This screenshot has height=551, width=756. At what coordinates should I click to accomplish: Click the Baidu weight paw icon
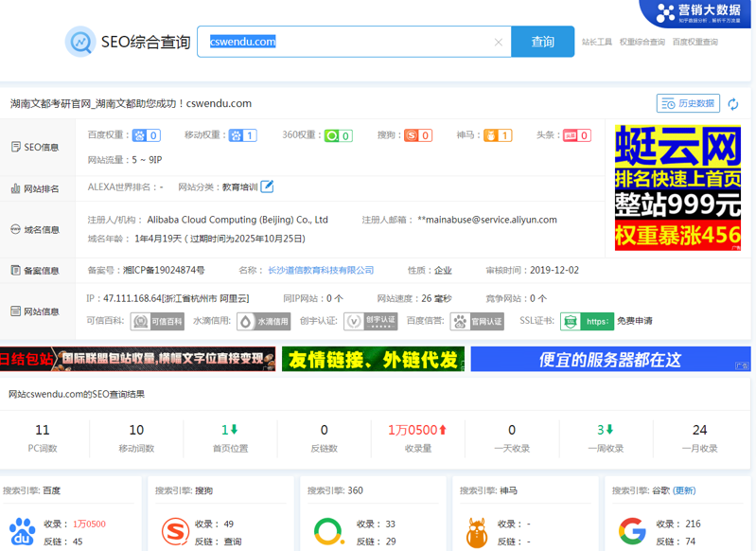tap(139, 135)
